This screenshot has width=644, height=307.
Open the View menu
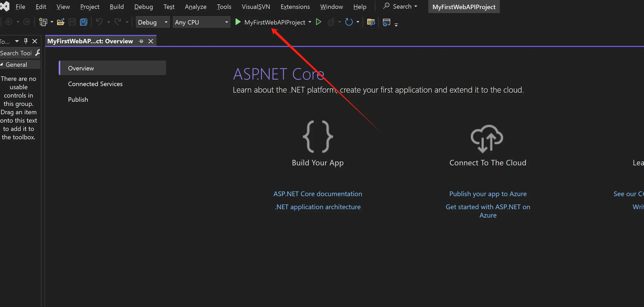coord(63,7)
